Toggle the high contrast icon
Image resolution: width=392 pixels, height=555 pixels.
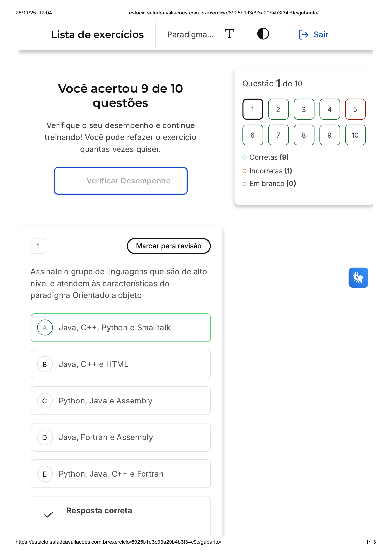point(263,34)
